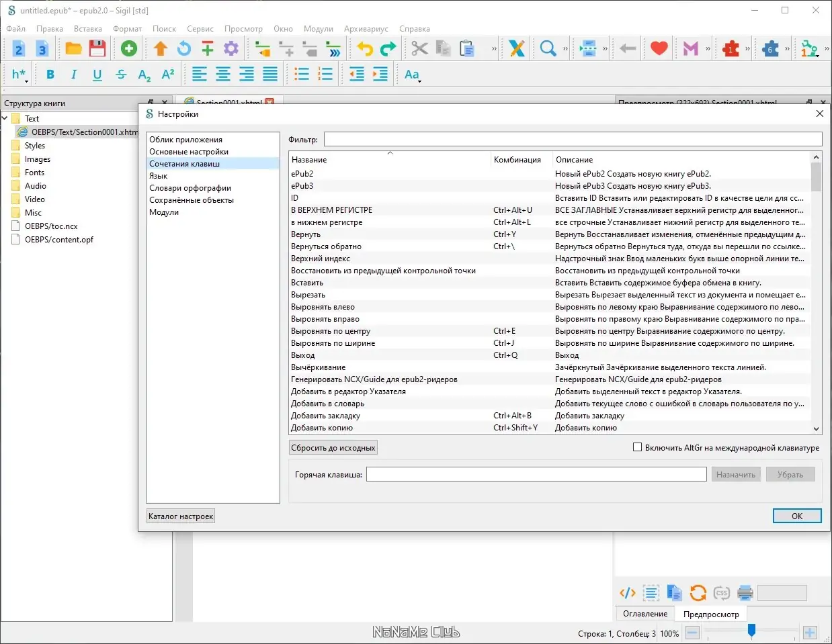
Task: Paste from clipboard icon in toolbar
Action: [467, 48]
